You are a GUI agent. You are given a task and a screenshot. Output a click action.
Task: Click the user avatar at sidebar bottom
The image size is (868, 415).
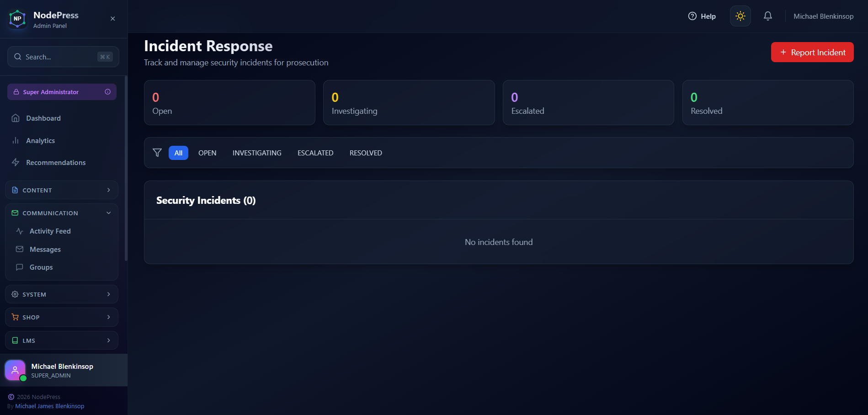[x=15, y=370]
